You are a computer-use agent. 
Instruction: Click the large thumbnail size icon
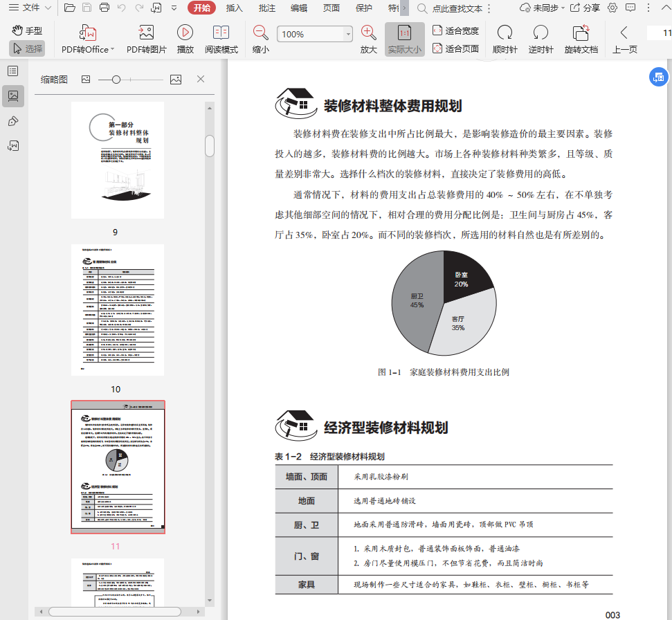tap(176, 80)
